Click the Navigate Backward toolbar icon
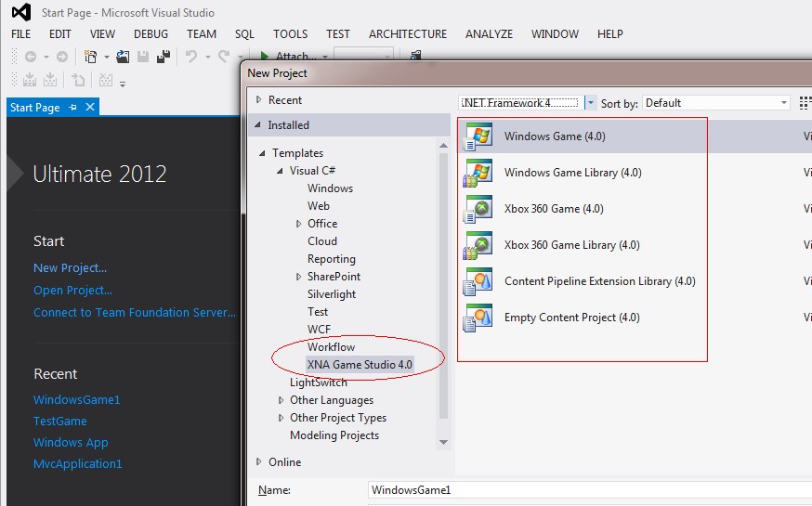The image size is (812, 506). [x=31, y=57]
